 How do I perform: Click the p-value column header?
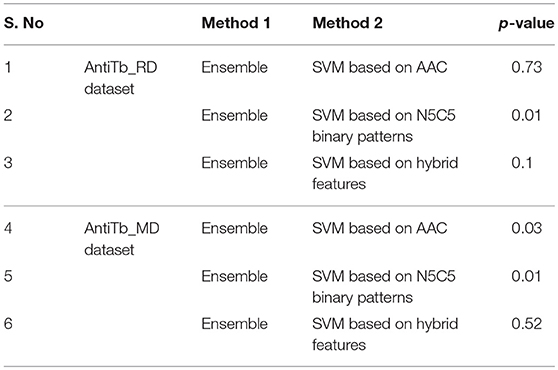pyautogui.click(x=526, y=23)
